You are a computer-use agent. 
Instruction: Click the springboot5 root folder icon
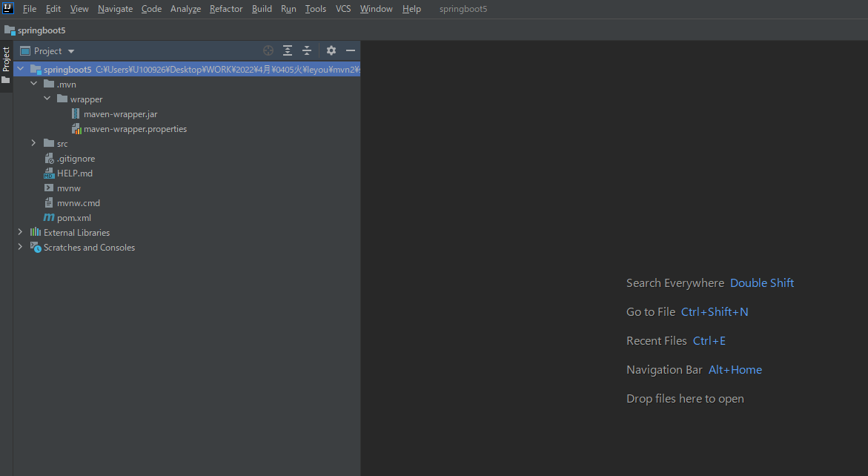pos(36,69)
